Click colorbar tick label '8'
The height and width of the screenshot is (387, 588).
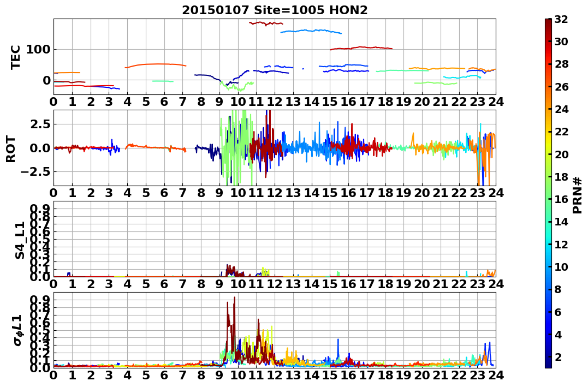[x=557, y=289]
